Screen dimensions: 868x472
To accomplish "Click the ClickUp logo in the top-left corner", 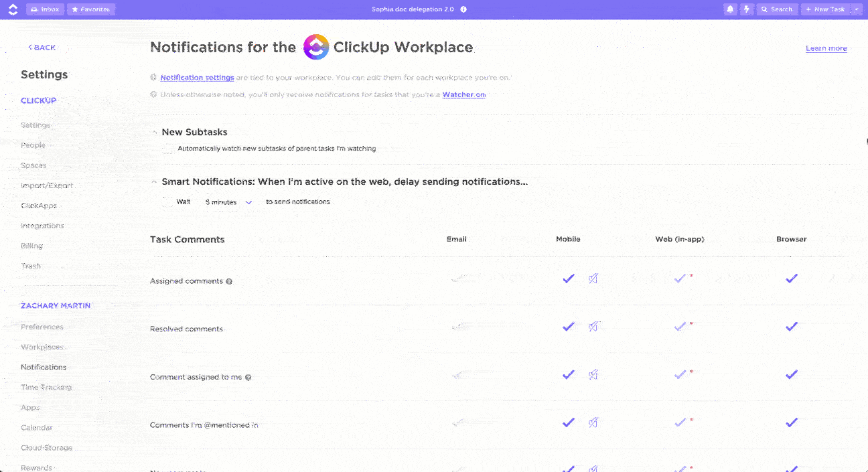I will [12, 9].
